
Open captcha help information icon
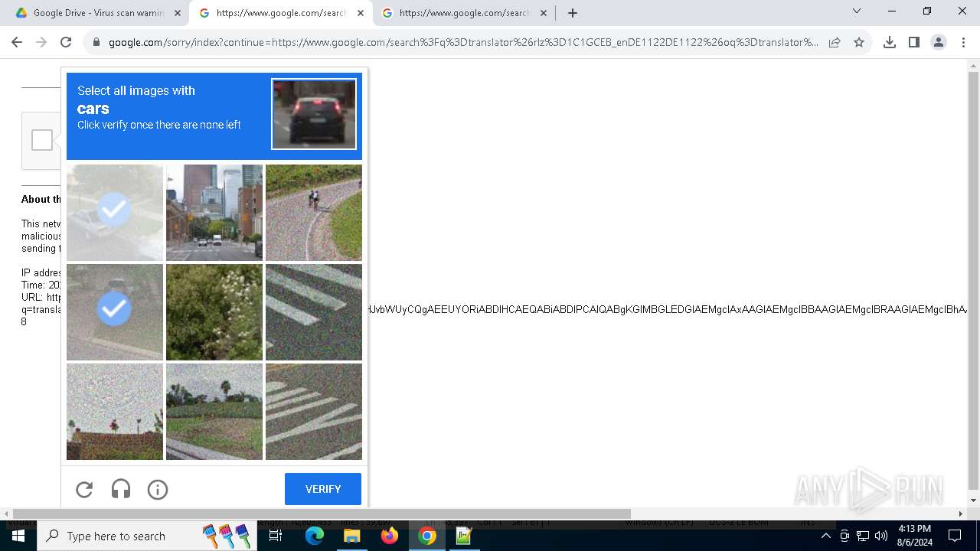tap(158, 489)
